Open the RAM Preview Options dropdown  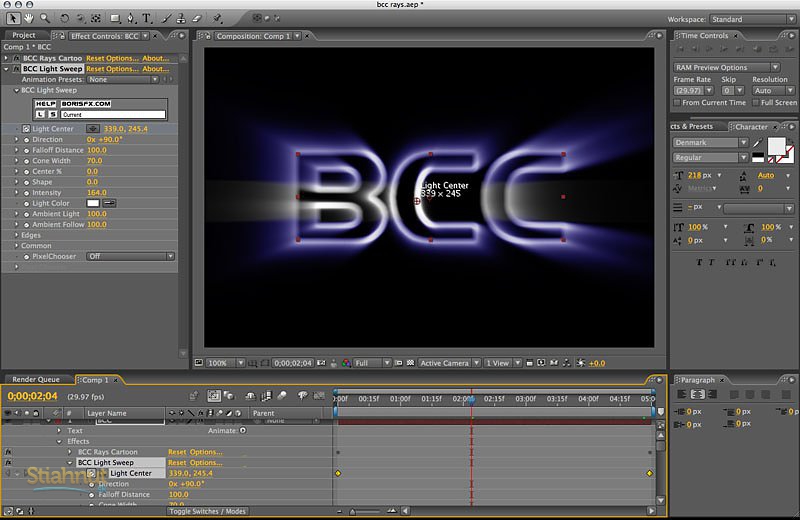point(727,67)
